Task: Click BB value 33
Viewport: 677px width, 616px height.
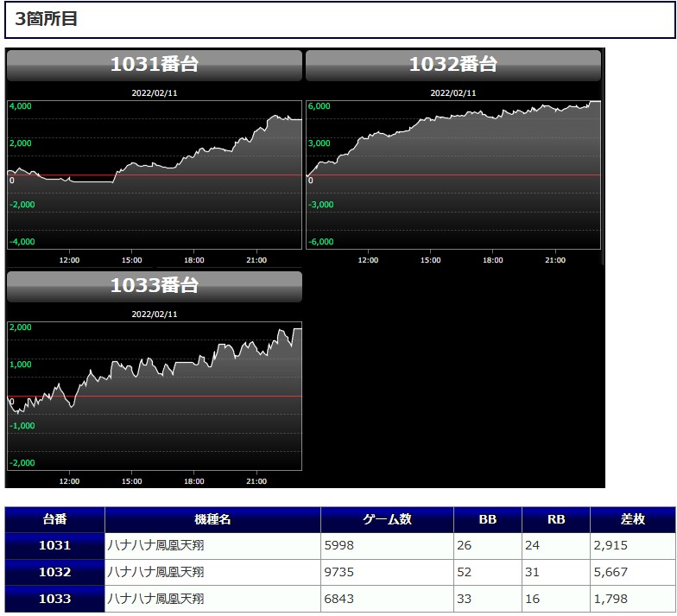Action: click(x=465, y=599)
